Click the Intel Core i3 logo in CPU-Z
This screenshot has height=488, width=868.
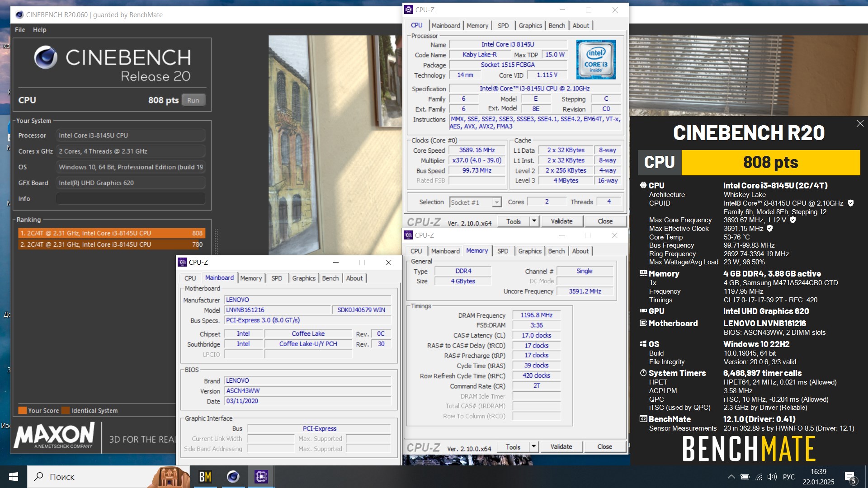pyautogui.click(x=596, y=60)
